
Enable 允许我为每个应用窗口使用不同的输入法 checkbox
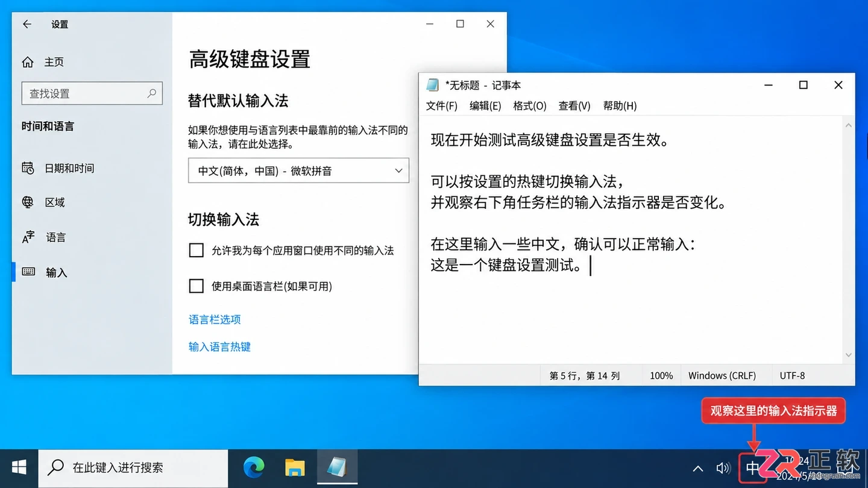[x=197, y=250]
